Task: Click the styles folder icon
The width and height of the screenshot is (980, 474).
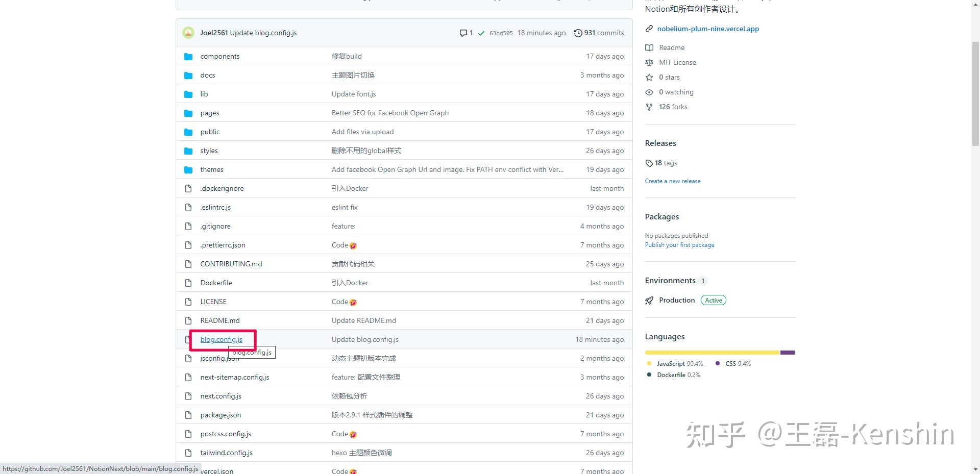Action: 188,151
